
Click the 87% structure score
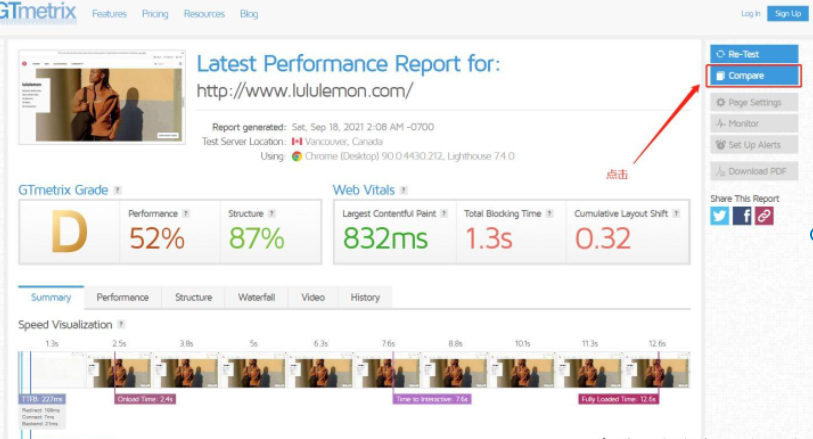(256, 238)
